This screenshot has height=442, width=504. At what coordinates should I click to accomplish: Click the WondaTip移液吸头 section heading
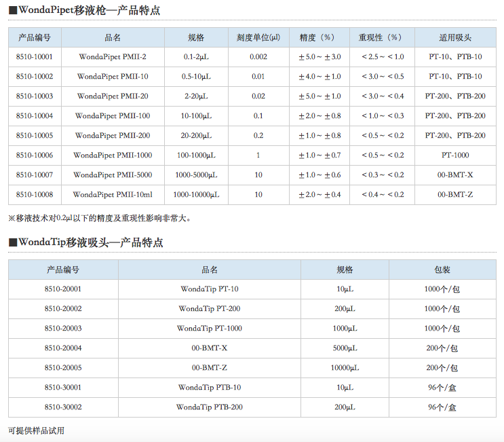(86, 242)
